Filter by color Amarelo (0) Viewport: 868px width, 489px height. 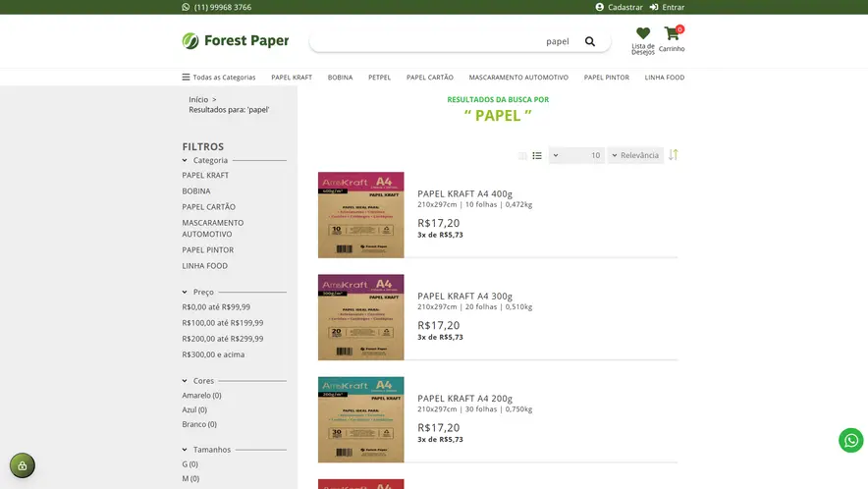(201, 396)
